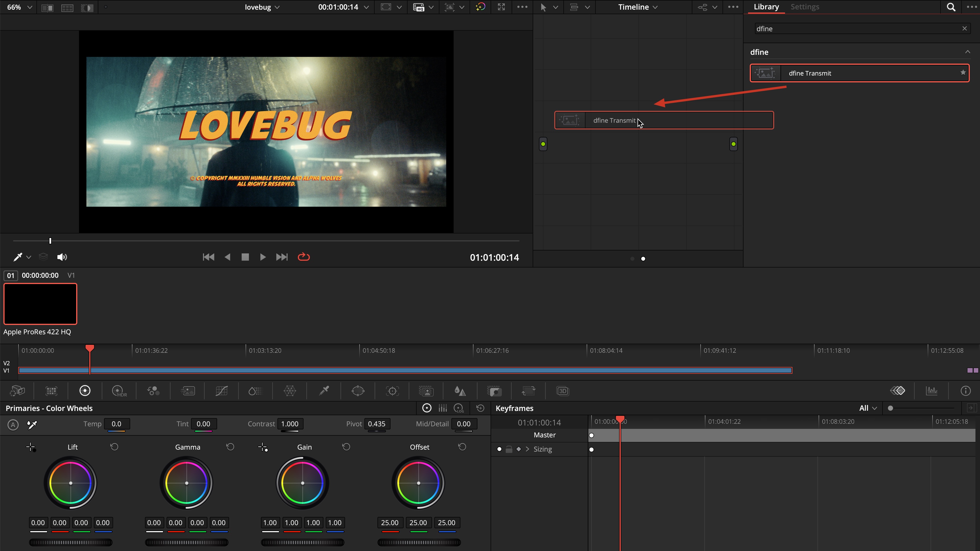Toggle image wipe in the viewer
This screenshot has width=980, height=551.
tap(47, 8)
